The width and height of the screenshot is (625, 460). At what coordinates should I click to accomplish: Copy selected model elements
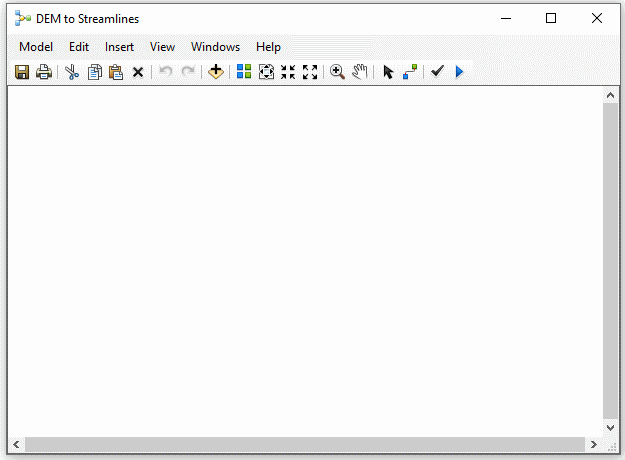94,72
